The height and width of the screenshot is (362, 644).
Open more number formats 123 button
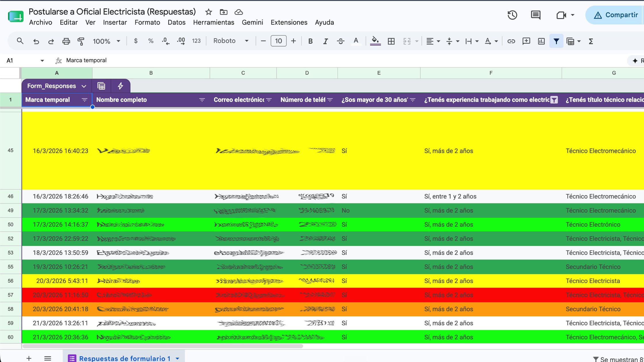[196, 41]
